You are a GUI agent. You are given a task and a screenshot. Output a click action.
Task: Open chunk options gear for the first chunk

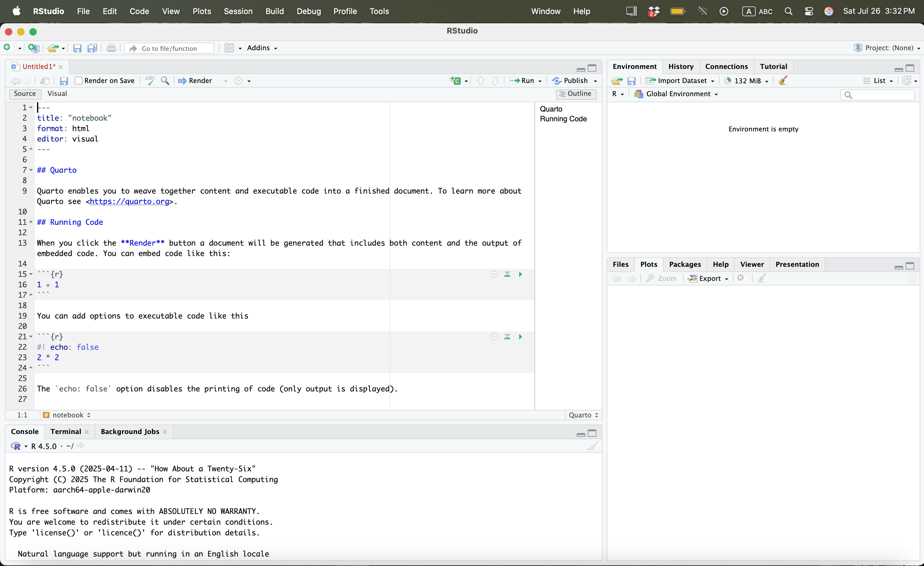[494, 274]
